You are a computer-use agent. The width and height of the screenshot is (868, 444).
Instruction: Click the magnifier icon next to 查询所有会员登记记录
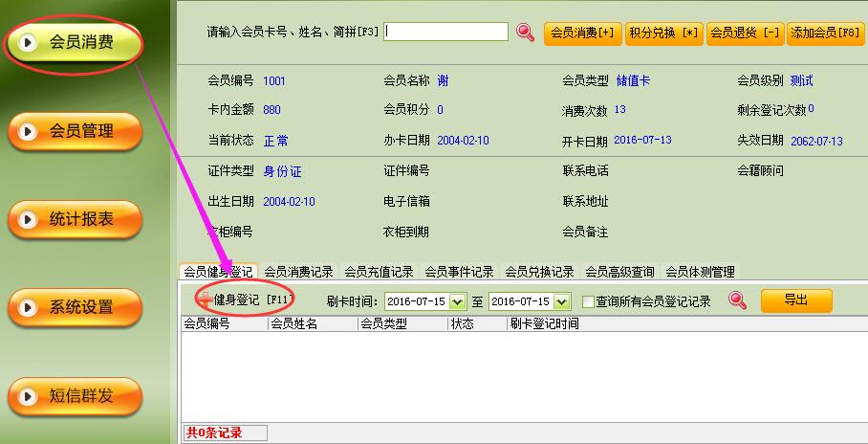pyautogui.click(x=737, y=300)
